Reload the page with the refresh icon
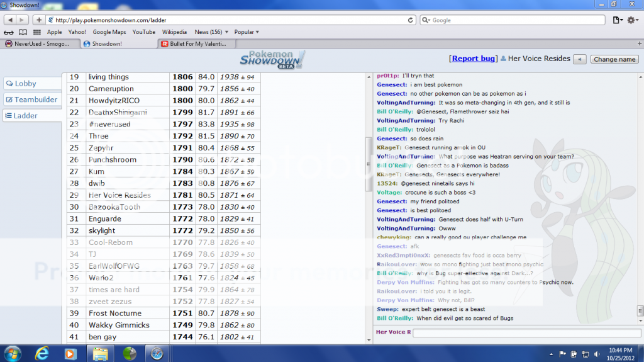 coord(411,20)
